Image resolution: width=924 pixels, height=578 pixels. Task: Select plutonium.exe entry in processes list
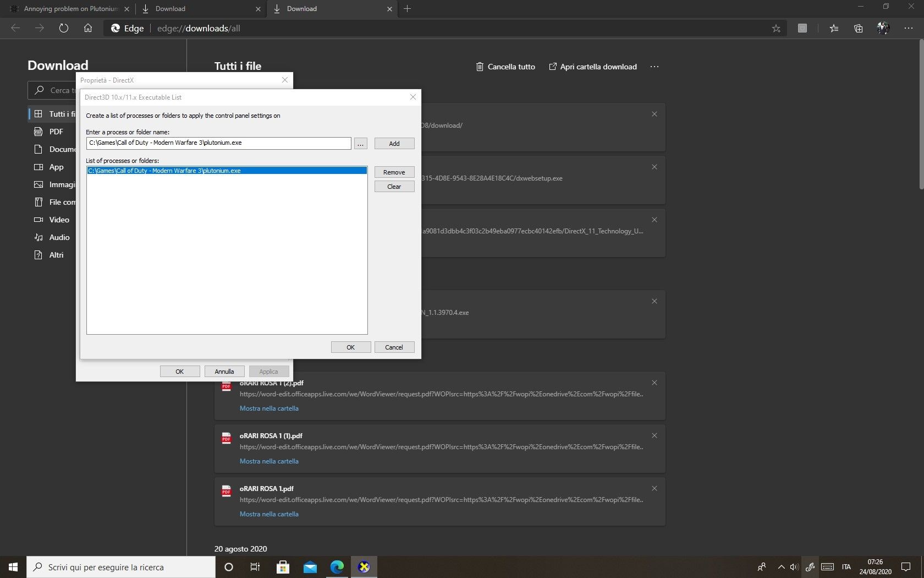(227, 171)
